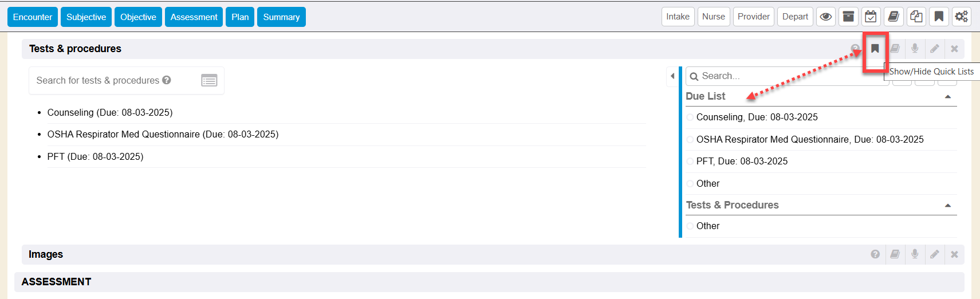This screenshot has width=980, height=299.
Task: Collapse the Tests & Procedures quick list arrow
Action: [948, 206]
